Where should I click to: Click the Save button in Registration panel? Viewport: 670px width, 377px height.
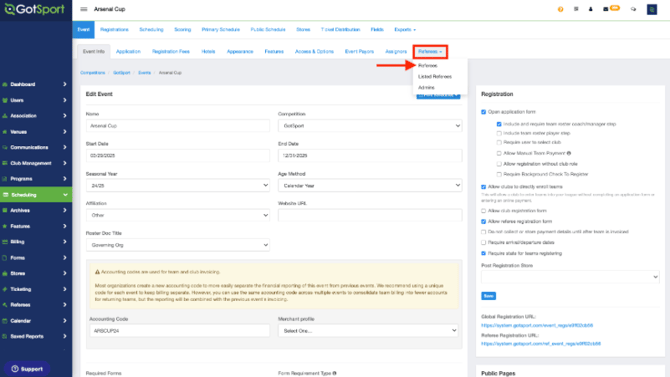488,296
